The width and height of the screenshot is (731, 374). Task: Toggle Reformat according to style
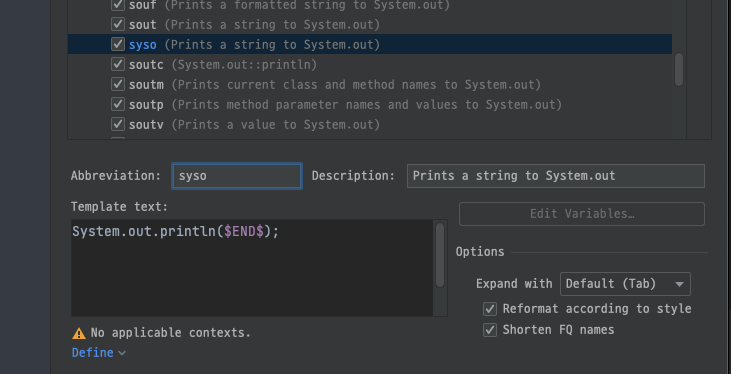pos(490,309)
